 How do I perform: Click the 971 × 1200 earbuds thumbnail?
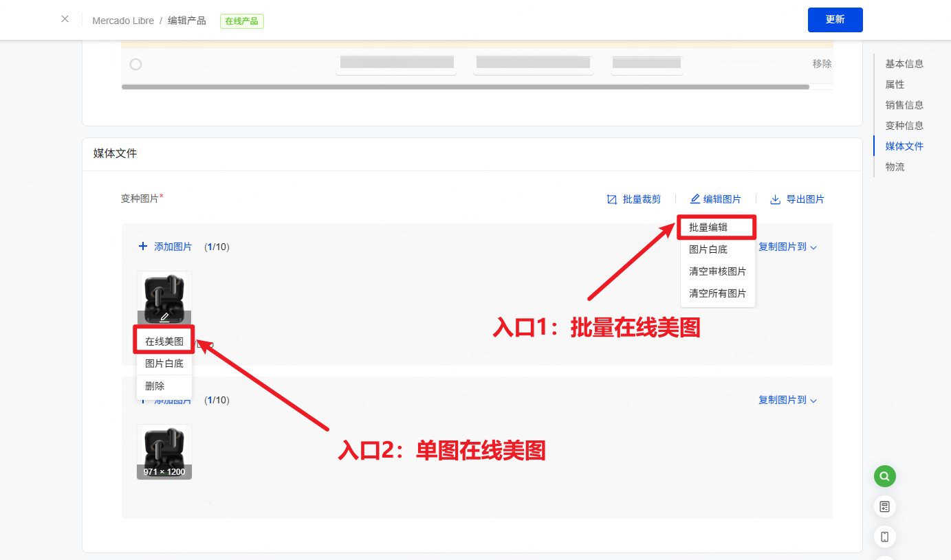[x=164, y=451]
